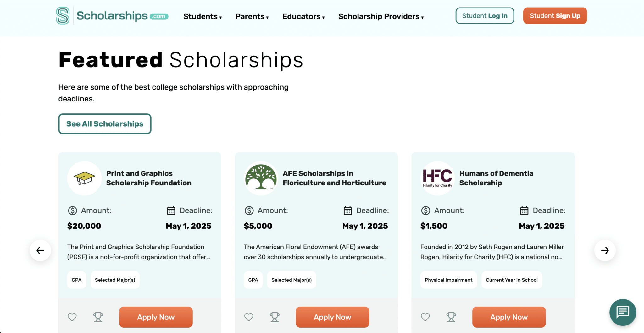The height and width of the screenshot is (333, 644).
Task: Favorite the AFE Floriculture scholarship (heart)
Action: (249, 317)
